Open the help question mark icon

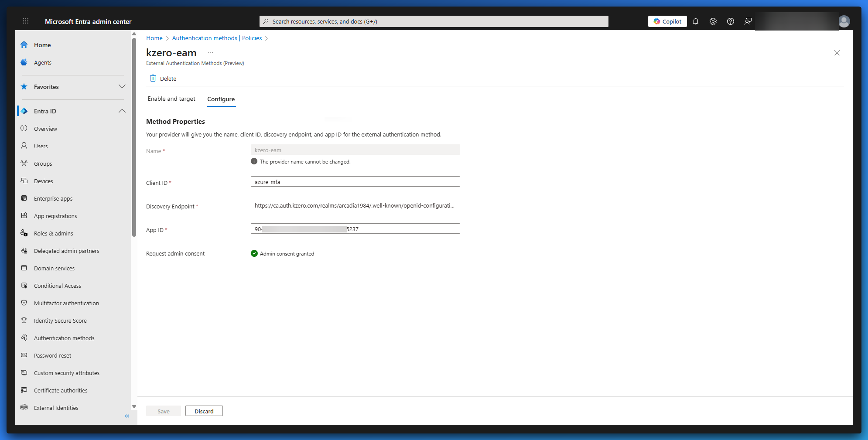[x=731, y=21]
